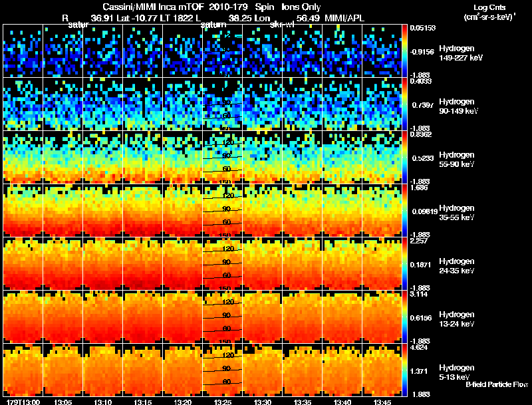Click the 'Hydrogen 5-13 keV' channel label

[x=457, y=372]
